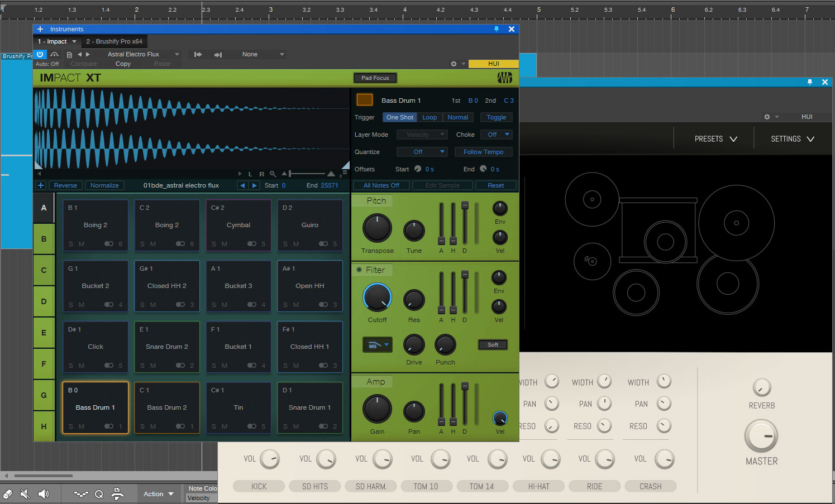Select Toggle trigger mode
This screenshot has height=504, width=835.
pos(496,117)
